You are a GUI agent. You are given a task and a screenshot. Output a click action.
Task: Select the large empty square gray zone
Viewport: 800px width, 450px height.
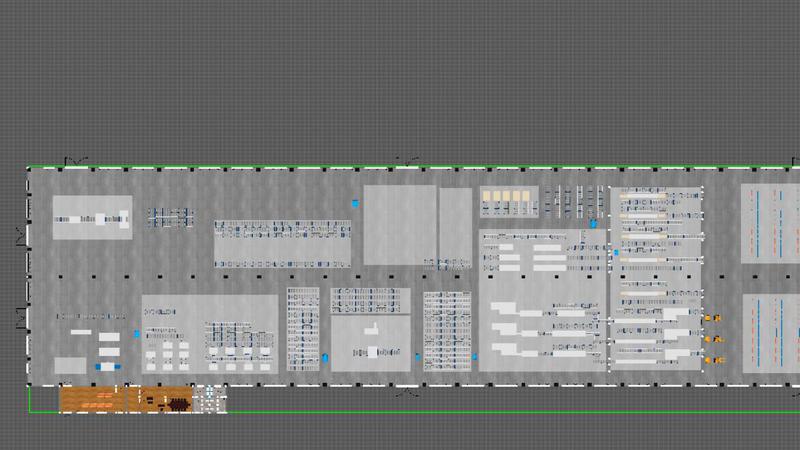[x=399, y=224]
